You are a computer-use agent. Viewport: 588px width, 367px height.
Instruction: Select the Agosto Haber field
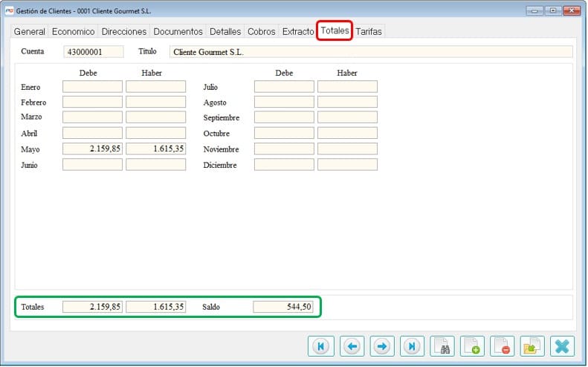[x=347, y=102]
